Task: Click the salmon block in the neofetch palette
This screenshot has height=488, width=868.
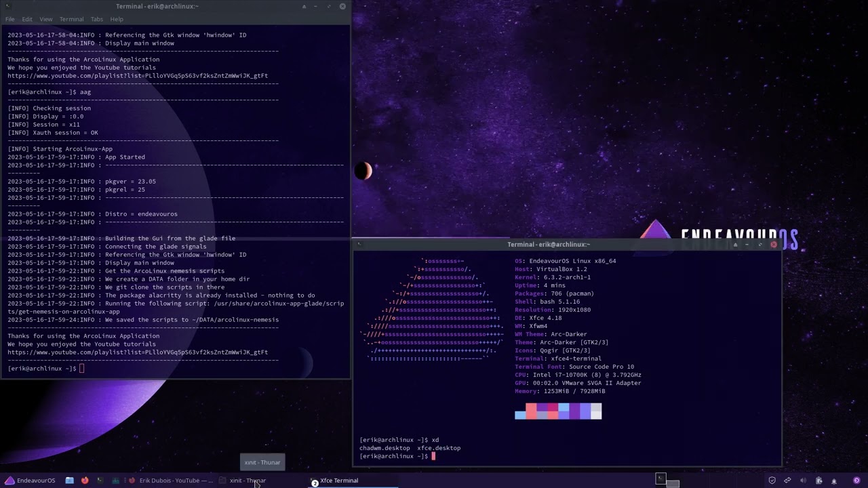Action: coord(531,411)
